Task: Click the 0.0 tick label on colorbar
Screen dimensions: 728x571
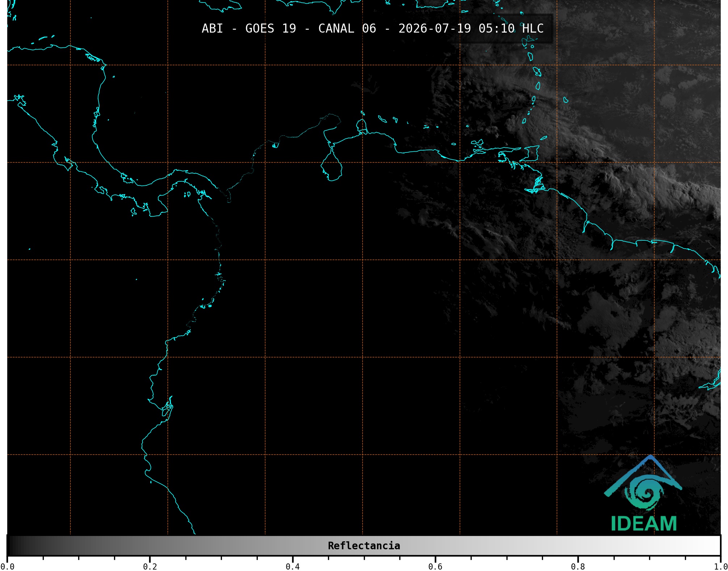Action: tap(7, 566)
